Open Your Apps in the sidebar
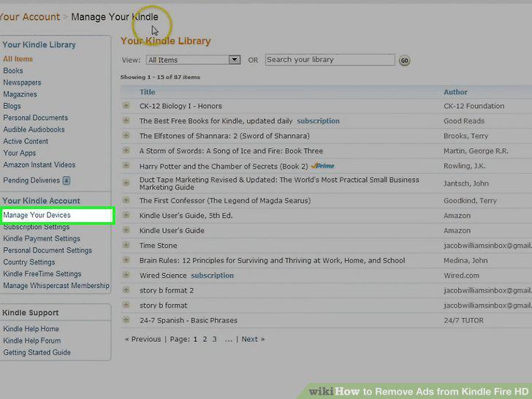 point(19,153)
